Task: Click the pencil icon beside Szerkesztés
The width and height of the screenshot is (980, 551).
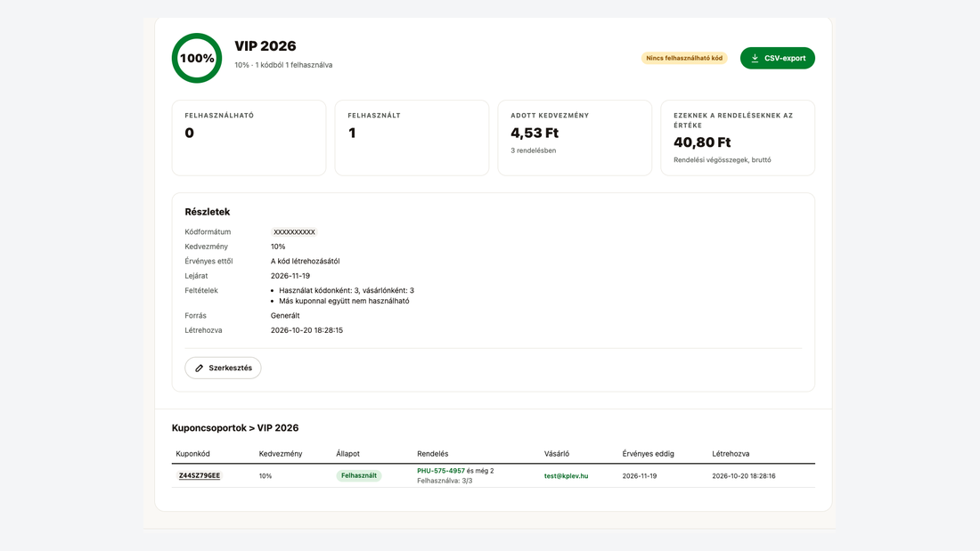Action: pyautogui.click(x=200, y=368)
